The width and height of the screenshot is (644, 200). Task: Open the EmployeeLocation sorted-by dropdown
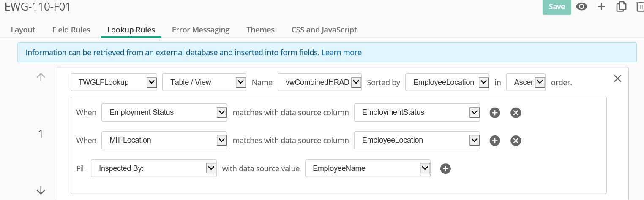pyautogui.click(x=447, y=82)
